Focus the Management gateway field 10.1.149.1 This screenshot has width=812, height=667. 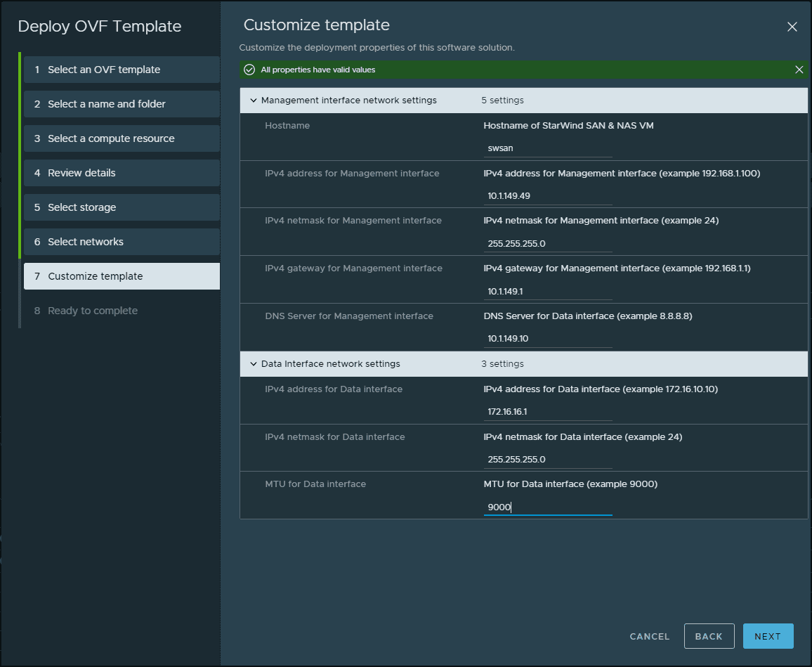tap(548, 292)
